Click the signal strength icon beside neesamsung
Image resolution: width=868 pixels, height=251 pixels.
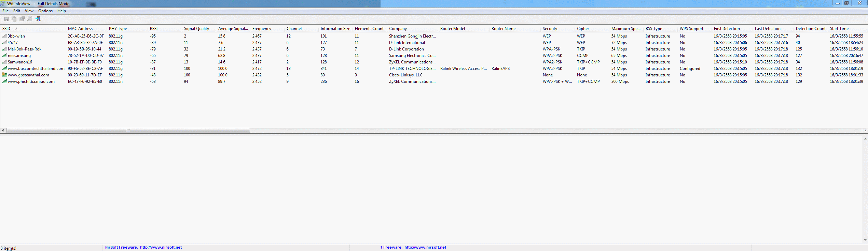(x=4, y=56)
